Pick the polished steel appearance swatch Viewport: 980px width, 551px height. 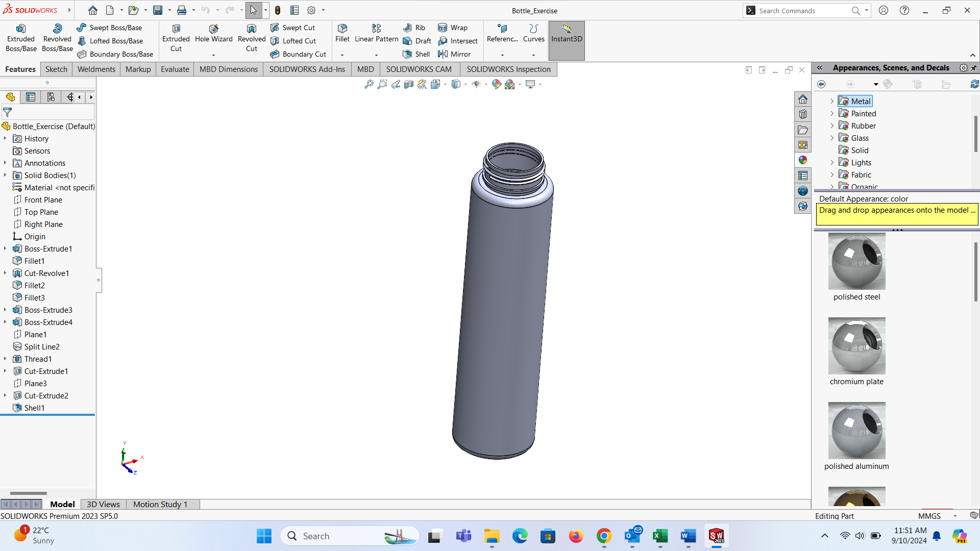click(856, 261)
